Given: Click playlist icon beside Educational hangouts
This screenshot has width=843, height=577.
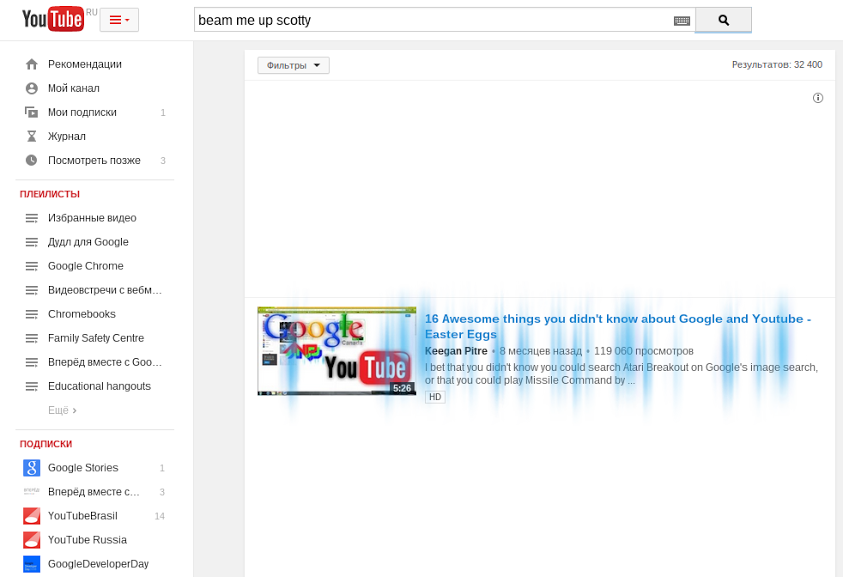Looking at the screenshot, I should (x=32, y=386).
